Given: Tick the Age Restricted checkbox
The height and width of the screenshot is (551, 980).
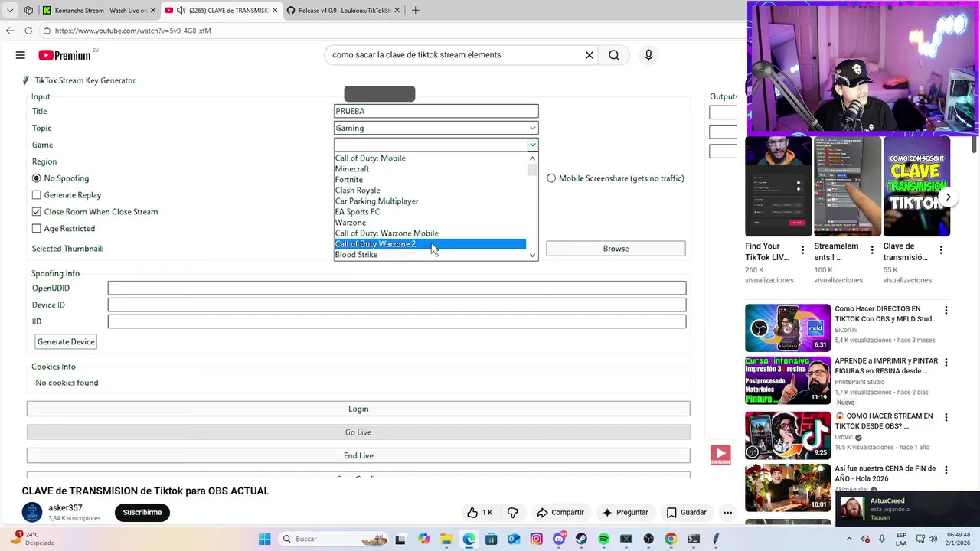Looking at the screenshot, I should pyautogui.click(x=37, y=229).
